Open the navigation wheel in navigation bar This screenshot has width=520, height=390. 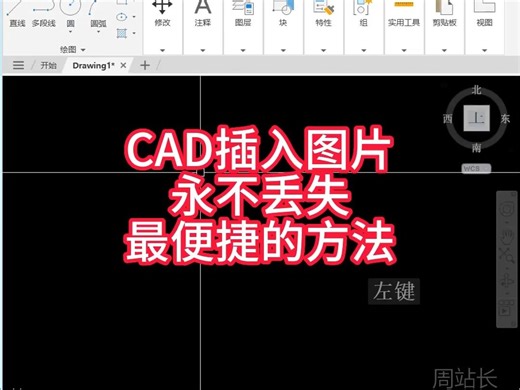tap(507, 209)
